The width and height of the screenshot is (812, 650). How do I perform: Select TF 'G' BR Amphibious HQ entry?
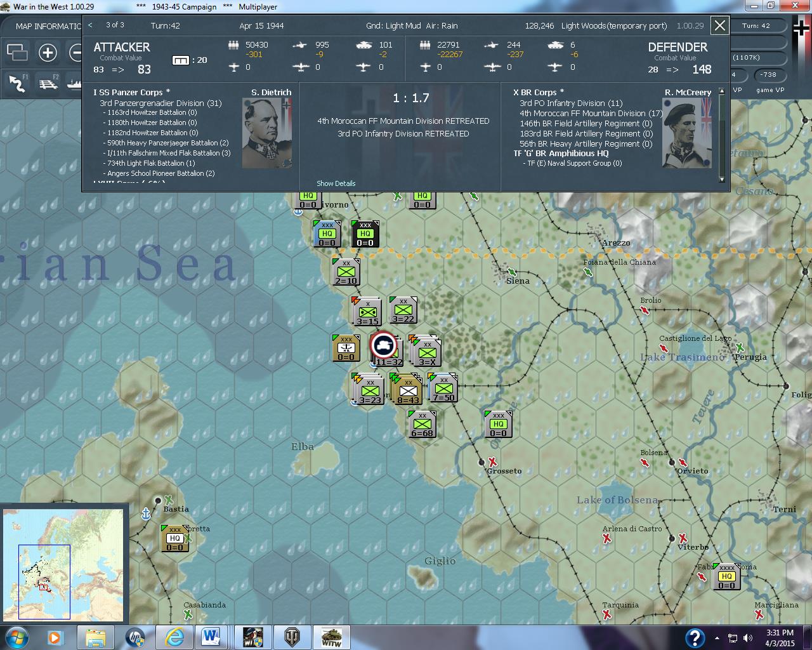(x=561, y=153)
